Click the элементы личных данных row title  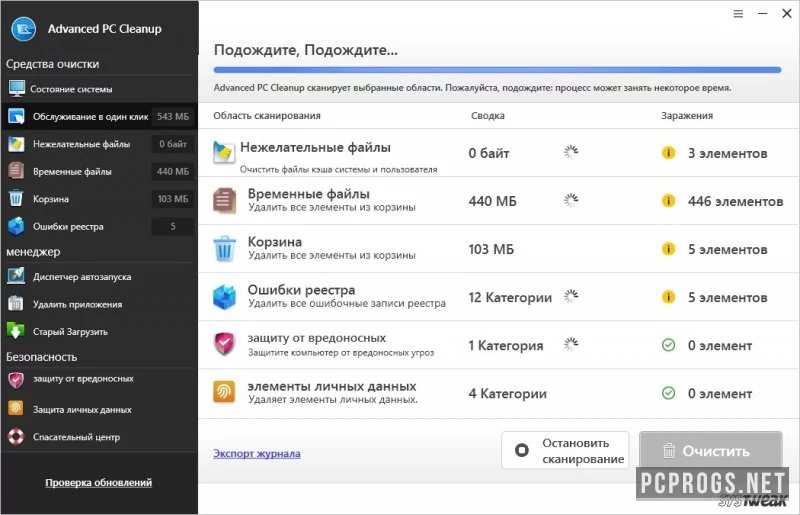332,386
